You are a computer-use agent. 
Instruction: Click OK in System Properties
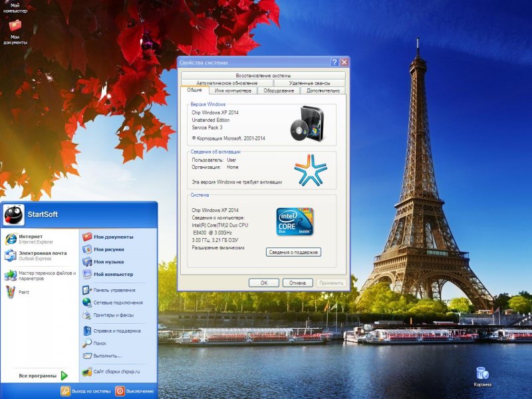(x=264, y=283)
